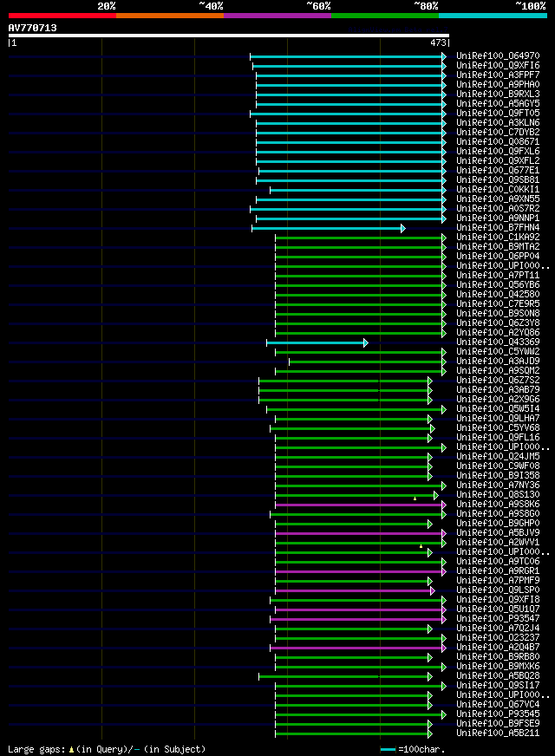Screen dimensions: 555x756
Task: Click the red 20% identity legend segment
Action: click(62, 16)
